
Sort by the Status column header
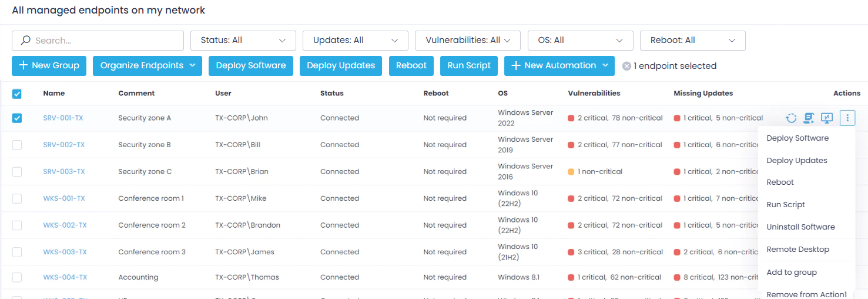coord(332,94)
